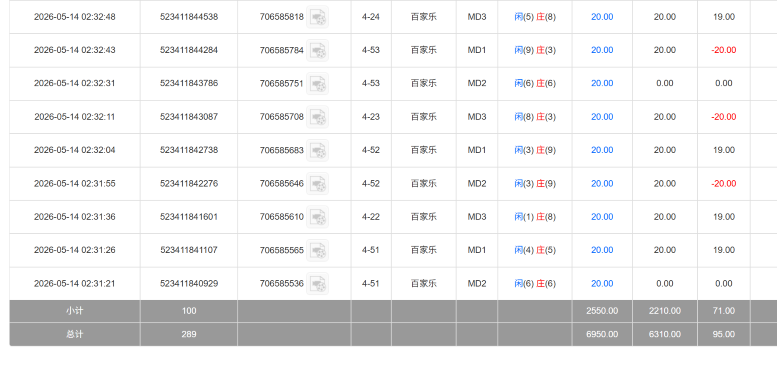Click timestamp 2026-05-14 02:32:48

click(74, 17)
